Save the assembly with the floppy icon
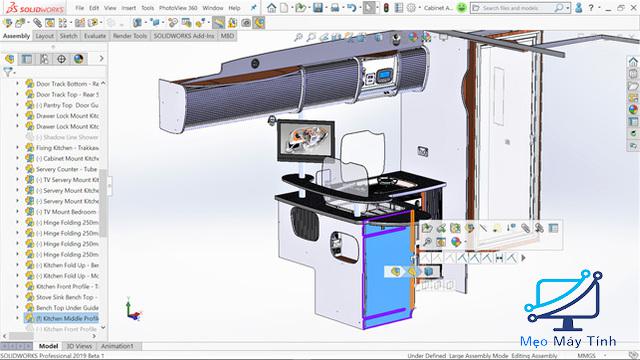Image resolution: width=640 pixels, height=360 pixels. [x=318, y=8]
